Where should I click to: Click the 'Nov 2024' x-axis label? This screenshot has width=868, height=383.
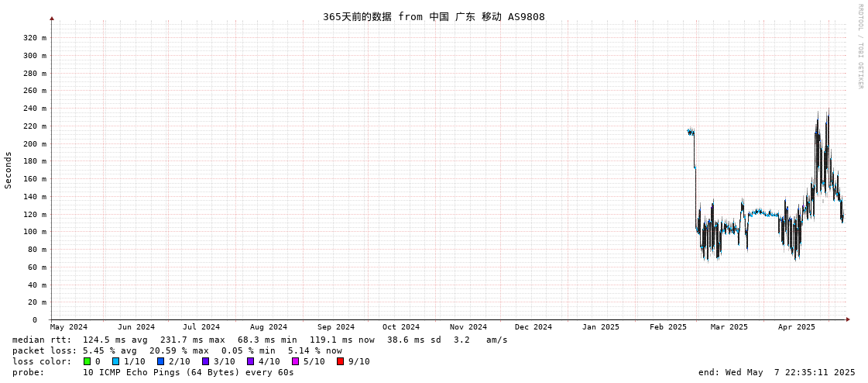click(x=468, y=327)
